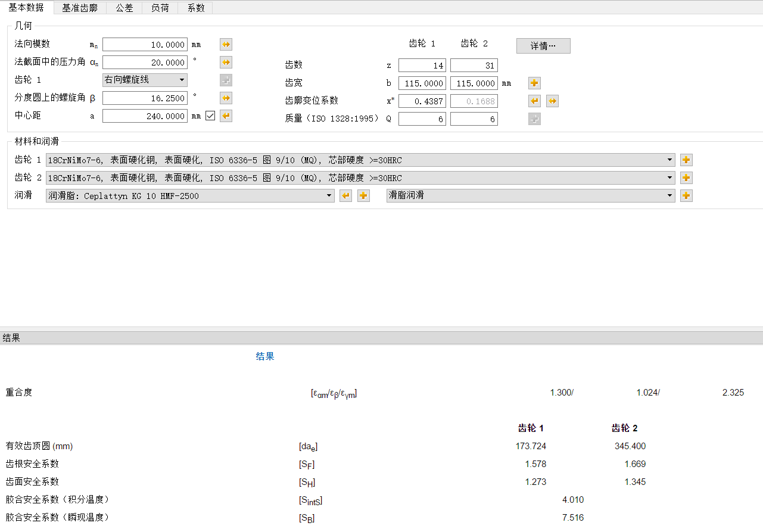Image resolution: width=763 pixels, height=532 pixels.
Task: Click the sizing arrow icon for 齿廓变位系数
Action: (534, 101)
